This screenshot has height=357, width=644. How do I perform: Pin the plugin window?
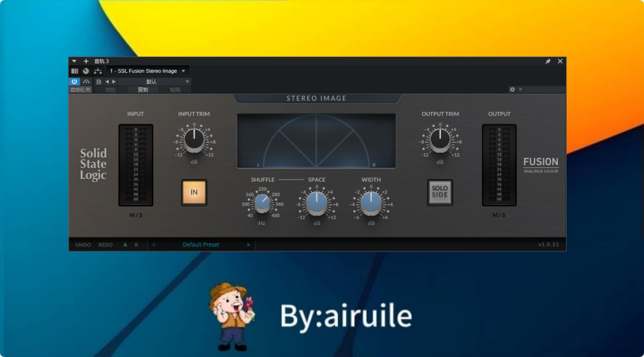click(x=548, y=61)
